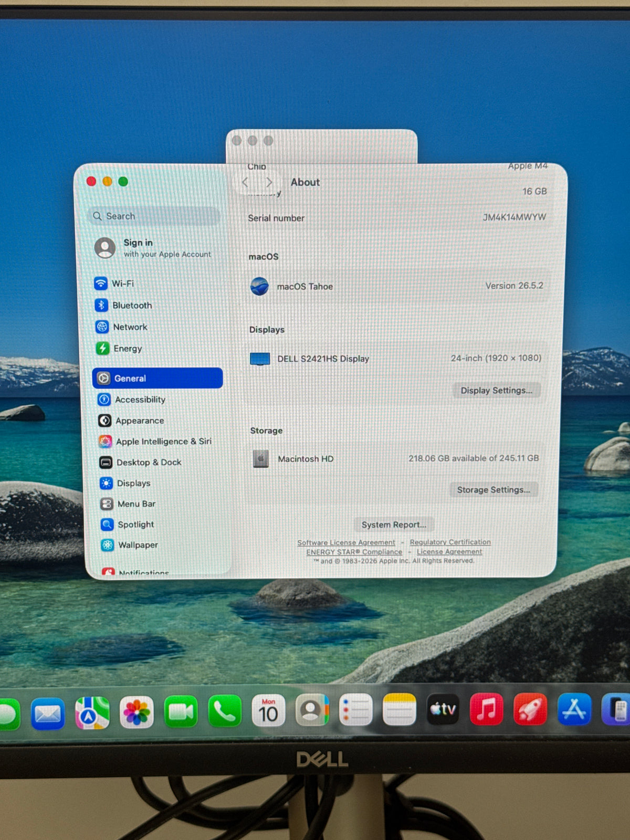Open the red rocket app in Dock
This screenshot has width=630, height=840.
pos(530,709)
